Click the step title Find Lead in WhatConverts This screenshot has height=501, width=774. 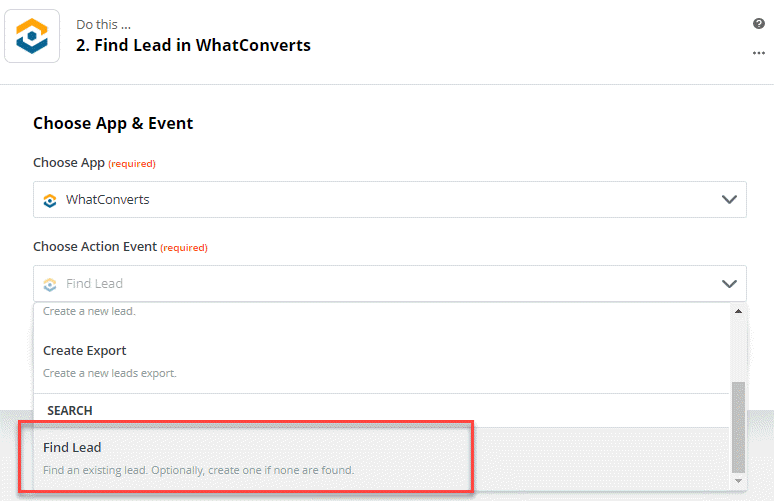pos(193,45)
